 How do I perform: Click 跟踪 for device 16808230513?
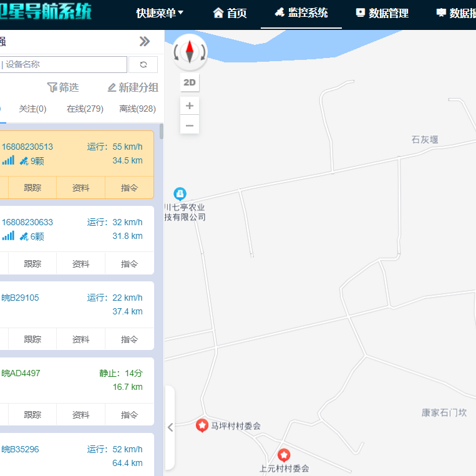pyautogui.click(x=32, y=188)
